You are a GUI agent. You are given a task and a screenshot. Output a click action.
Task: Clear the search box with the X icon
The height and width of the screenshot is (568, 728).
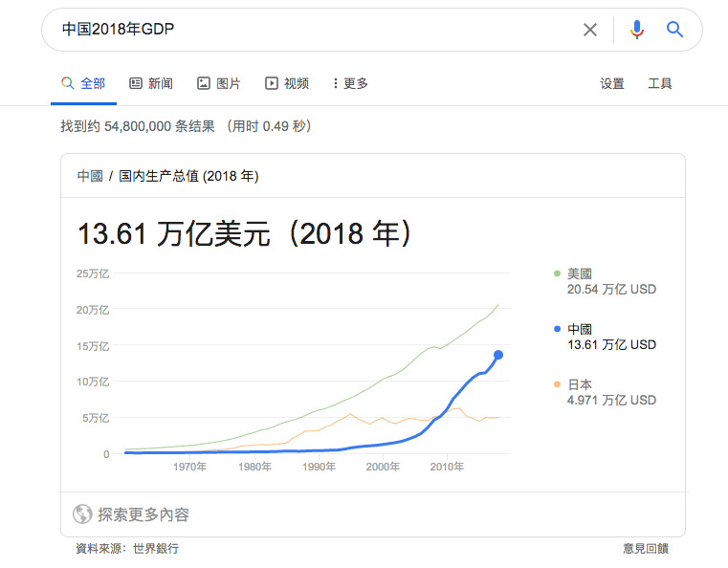[590, 30]
